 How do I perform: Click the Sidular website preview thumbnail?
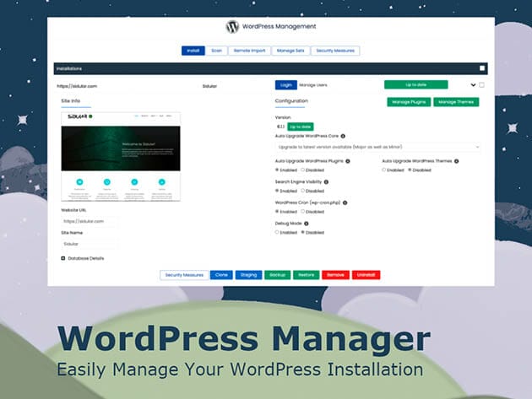120,156
